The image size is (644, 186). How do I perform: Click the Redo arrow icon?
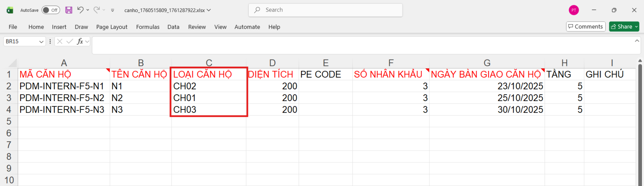tap(97, 10)
